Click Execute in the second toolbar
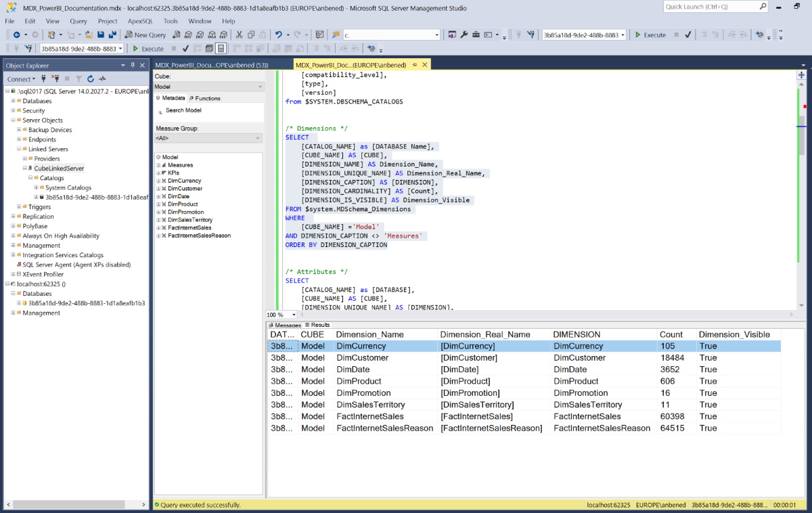The image size is (812, 513). (148, 49)
